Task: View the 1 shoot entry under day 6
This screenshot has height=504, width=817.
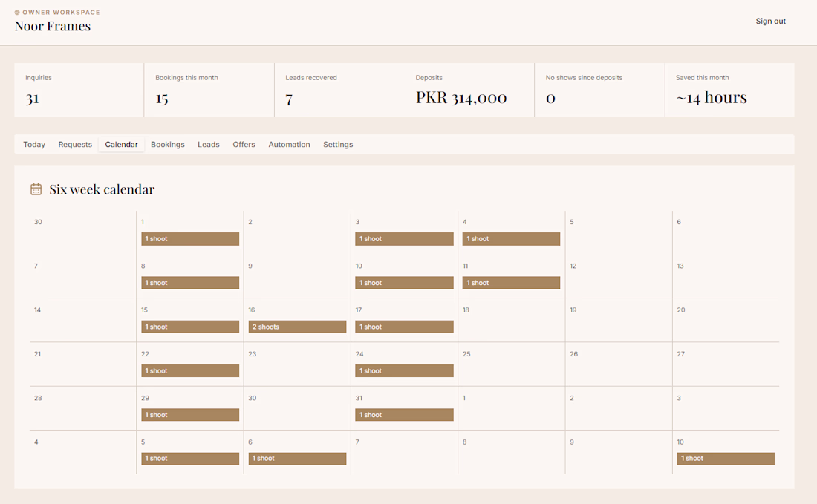Action: (298, 459)
